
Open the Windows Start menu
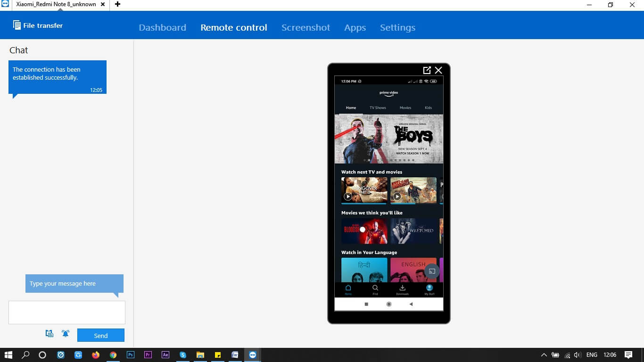point(8,355)
